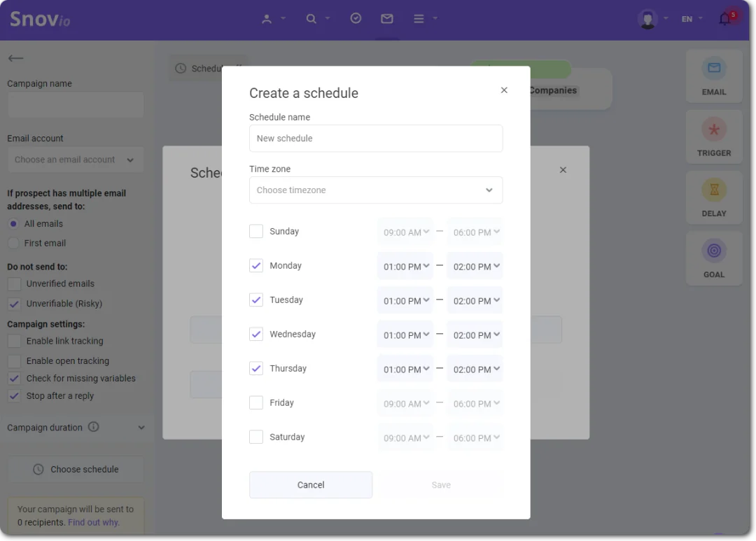Open the prospects person icon menu

pos(267,19)
